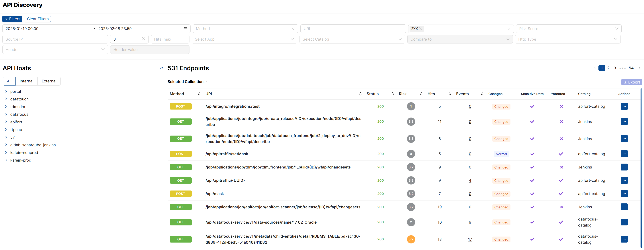The width and height of the screenshot is (644, 250).
Task: Jump to page 54 of endpoints
Action: 631,68
